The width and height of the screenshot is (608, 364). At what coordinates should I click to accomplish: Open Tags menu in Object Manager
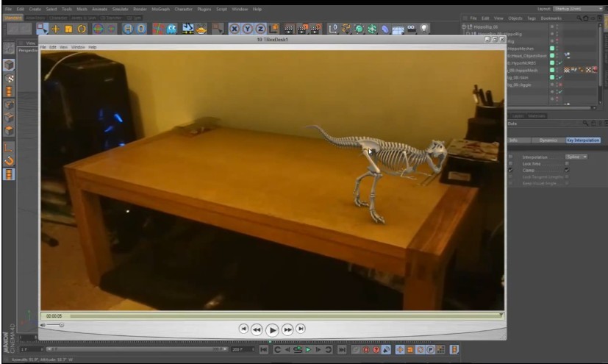pos(532,18)
